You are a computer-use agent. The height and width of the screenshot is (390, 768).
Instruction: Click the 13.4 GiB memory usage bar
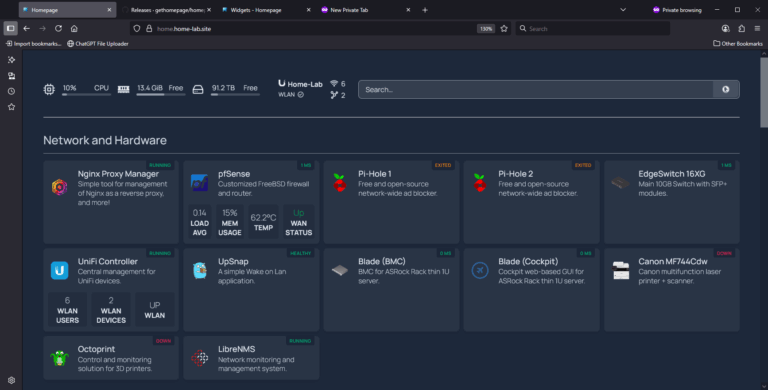pos(161,95)
